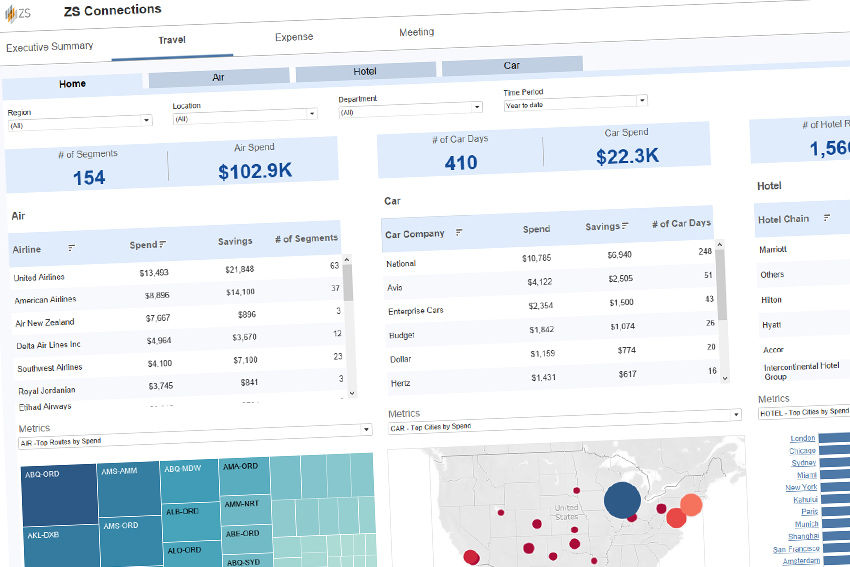Open the Executive Summary tab

coord(49,47)
